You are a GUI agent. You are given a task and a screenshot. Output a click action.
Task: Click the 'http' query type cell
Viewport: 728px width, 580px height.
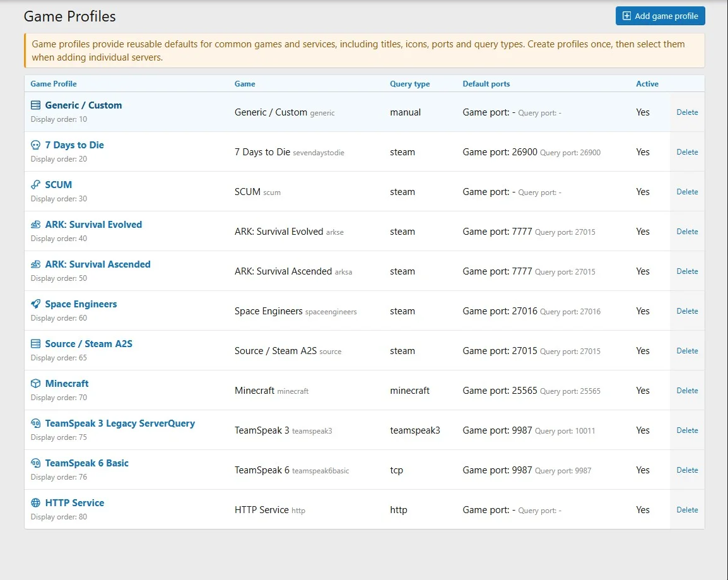pos(398,510)
